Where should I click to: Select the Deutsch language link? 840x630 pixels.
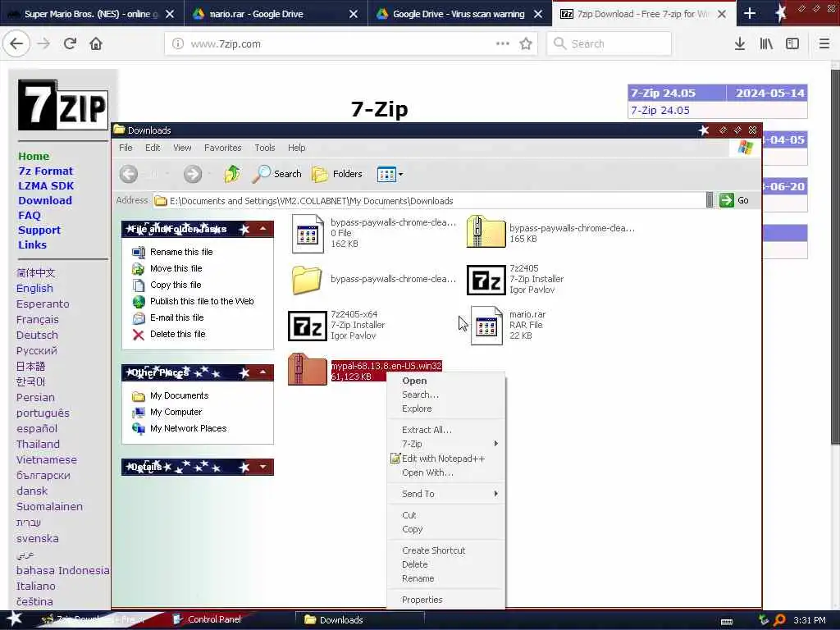coord(37,335)
